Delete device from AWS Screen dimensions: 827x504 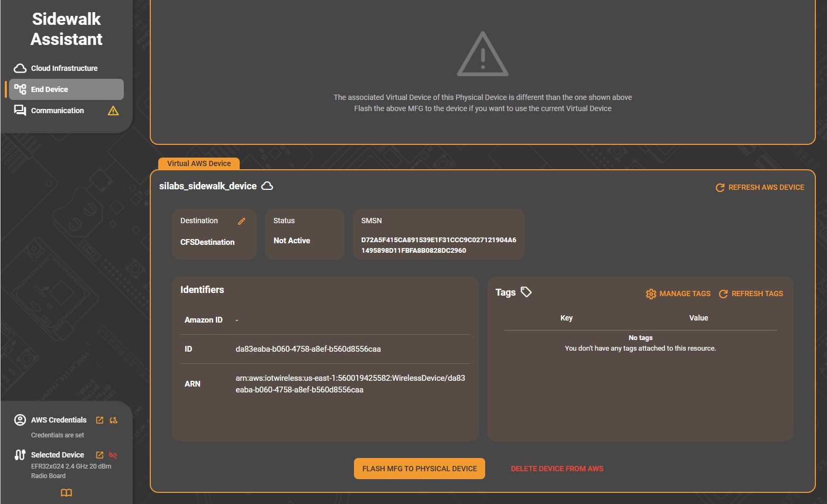[557, 469]
